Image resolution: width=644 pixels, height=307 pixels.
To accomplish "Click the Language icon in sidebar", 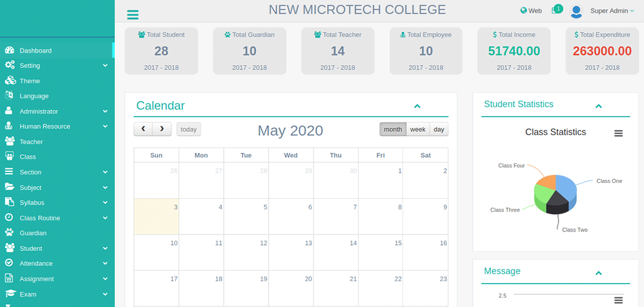I will coord(9,96).
